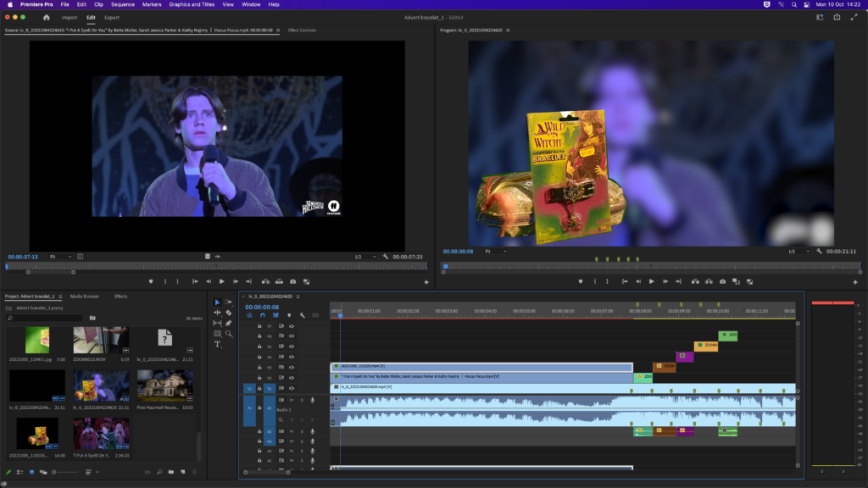Toggle comparison view in Program monitor
868x488 pixels.
coord(737,281)
